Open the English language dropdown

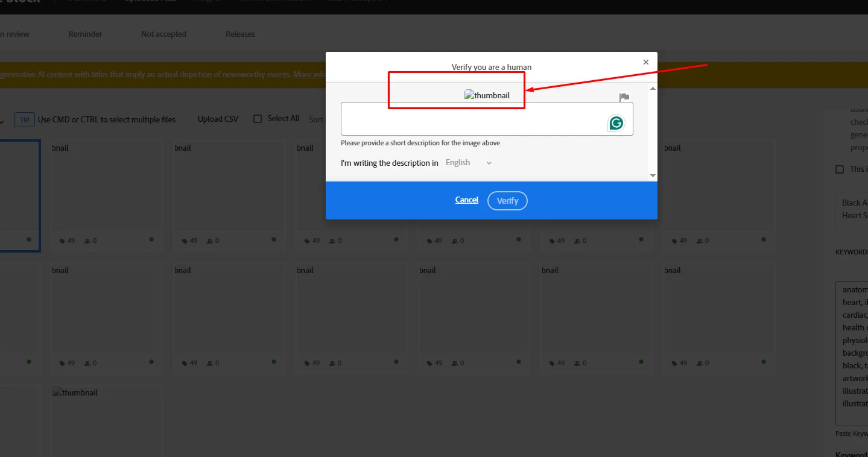469,163
